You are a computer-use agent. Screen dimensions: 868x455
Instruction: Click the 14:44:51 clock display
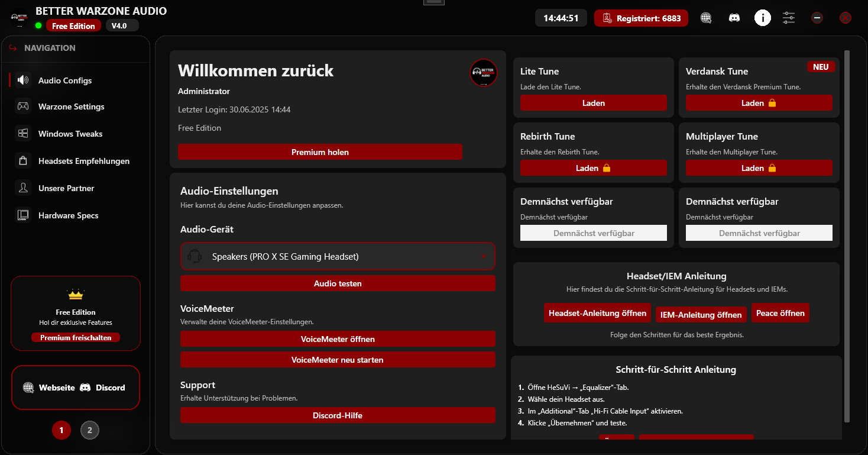click(x=561, y=18)
